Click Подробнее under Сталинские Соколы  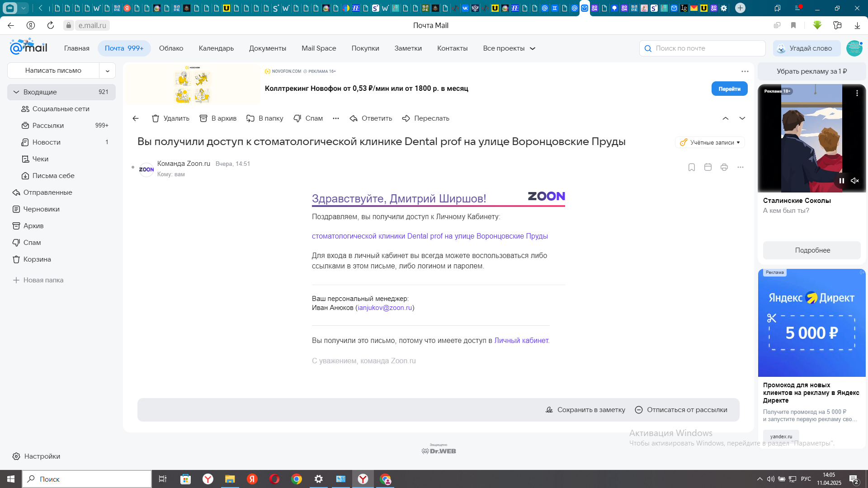click(812, 250)
